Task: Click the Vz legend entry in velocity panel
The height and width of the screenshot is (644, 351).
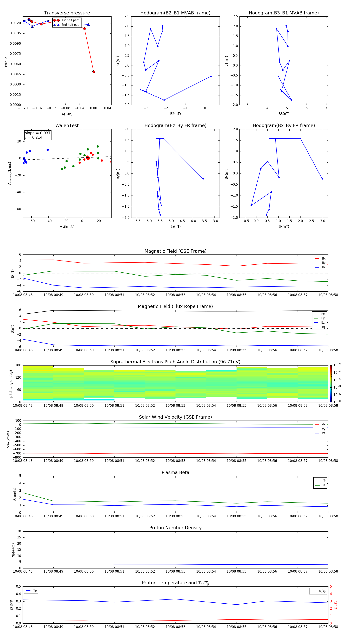Action: 320,433
